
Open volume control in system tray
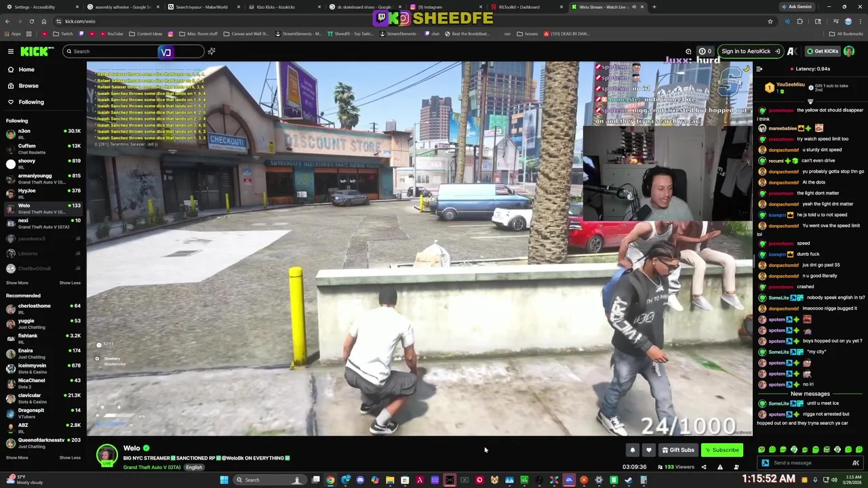834,479
